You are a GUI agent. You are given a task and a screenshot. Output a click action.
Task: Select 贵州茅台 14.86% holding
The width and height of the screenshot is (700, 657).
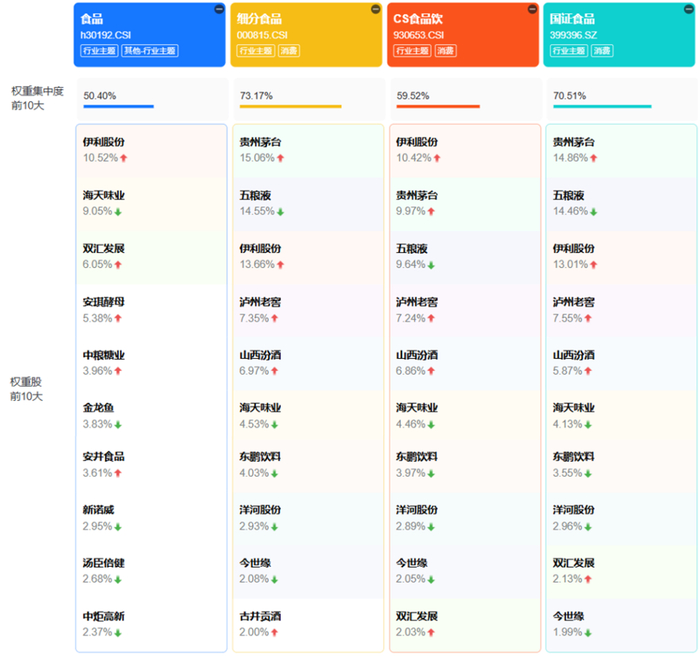pos(622,151)
